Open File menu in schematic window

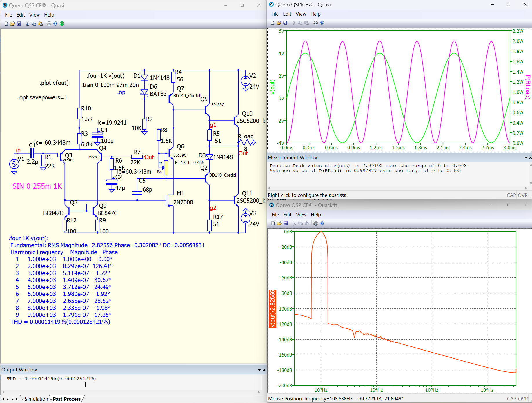click(x=8, y=15)
